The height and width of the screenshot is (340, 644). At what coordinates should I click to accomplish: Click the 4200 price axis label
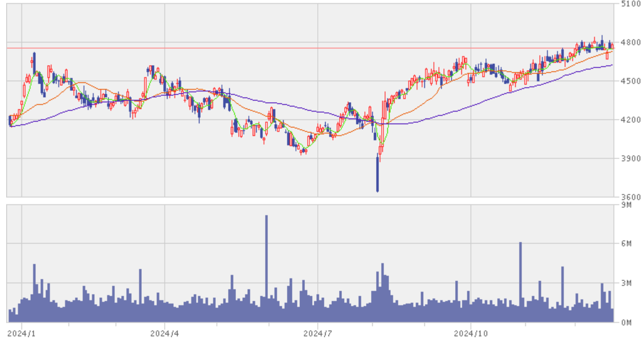point(631,120)
